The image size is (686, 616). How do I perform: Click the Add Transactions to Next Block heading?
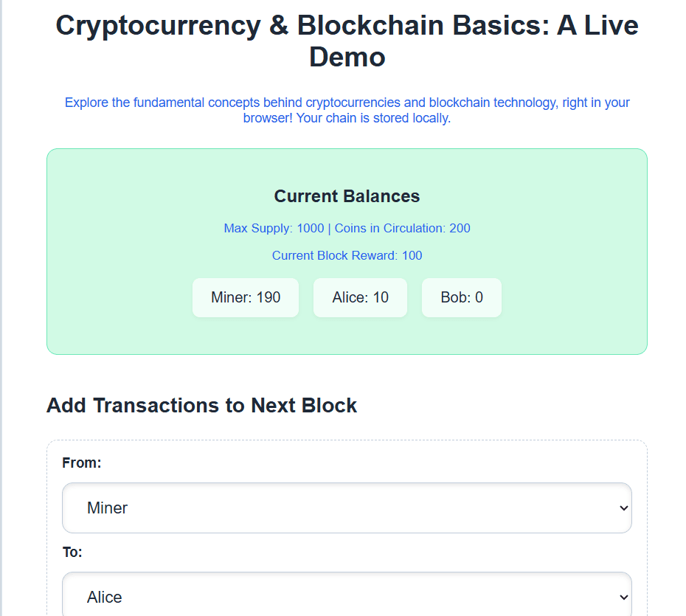pyautogui.click(x=201, y=405)
